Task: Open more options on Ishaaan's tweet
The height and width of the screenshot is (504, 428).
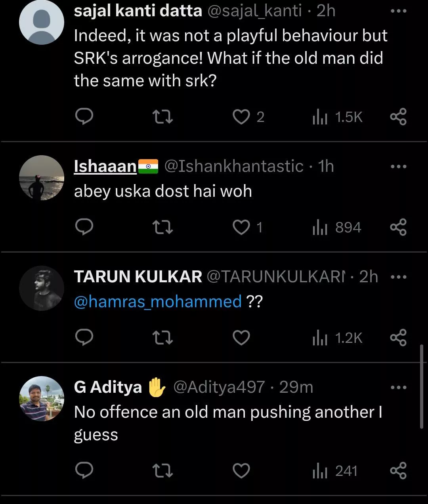Action: (x=398, y=167)
